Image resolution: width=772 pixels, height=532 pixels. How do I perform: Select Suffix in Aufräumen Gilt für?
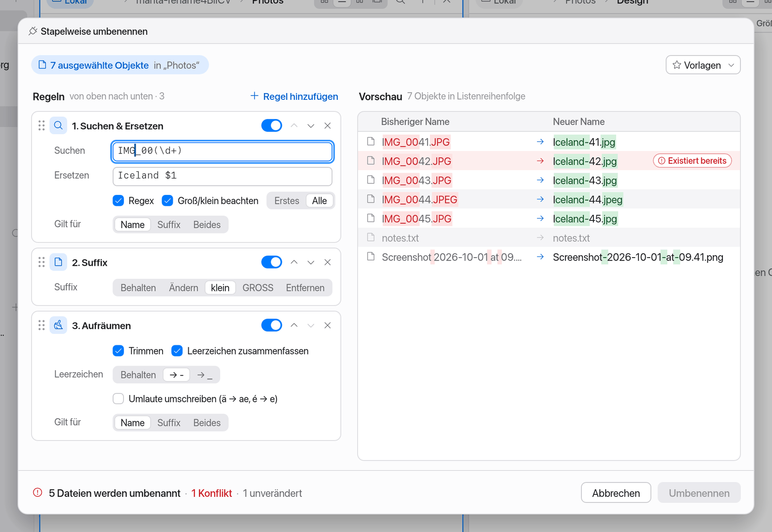click(169, 423)
